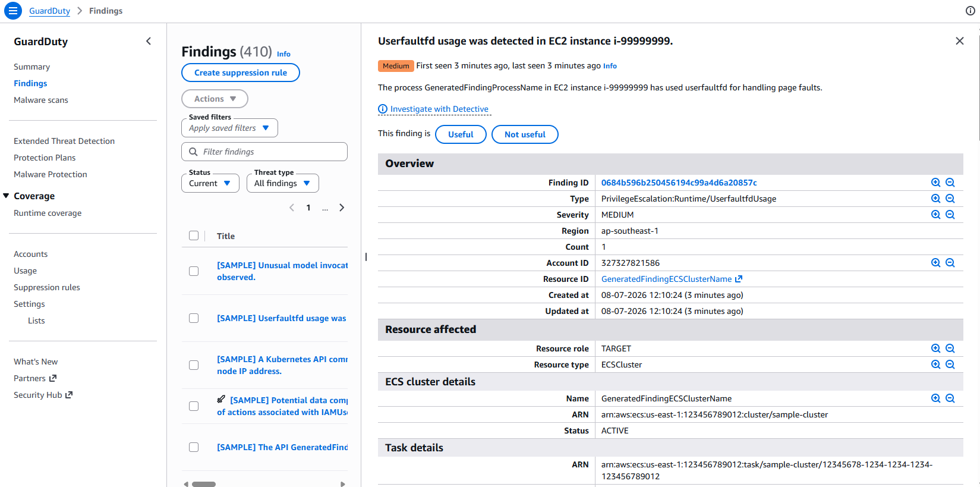This screenshot has height=487, width=980.
Task: Open the hamburger navigation menu
Action: [x=12, y=11]
